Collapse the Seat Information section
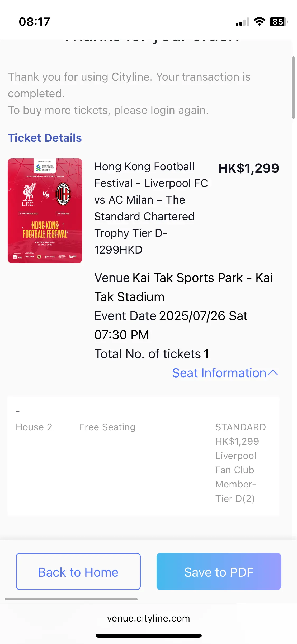 225,373
